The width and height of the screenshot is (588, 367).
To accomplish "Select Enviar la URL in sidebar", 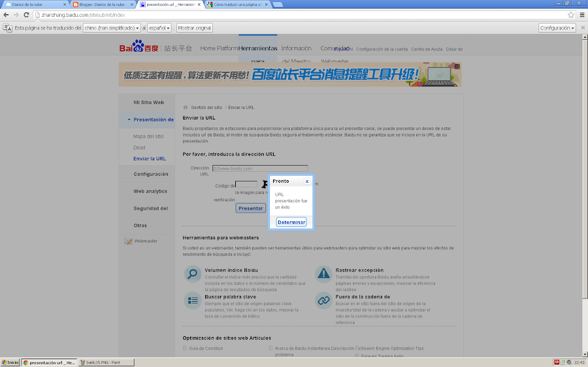I will 150,159.
